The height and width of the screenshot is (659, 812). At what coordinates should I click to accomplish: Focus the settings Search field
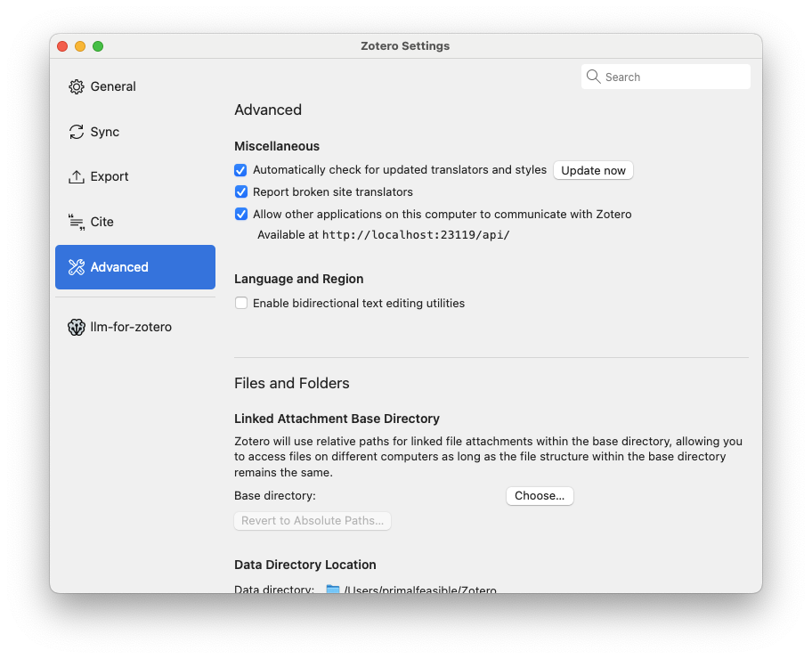(674, 77)
